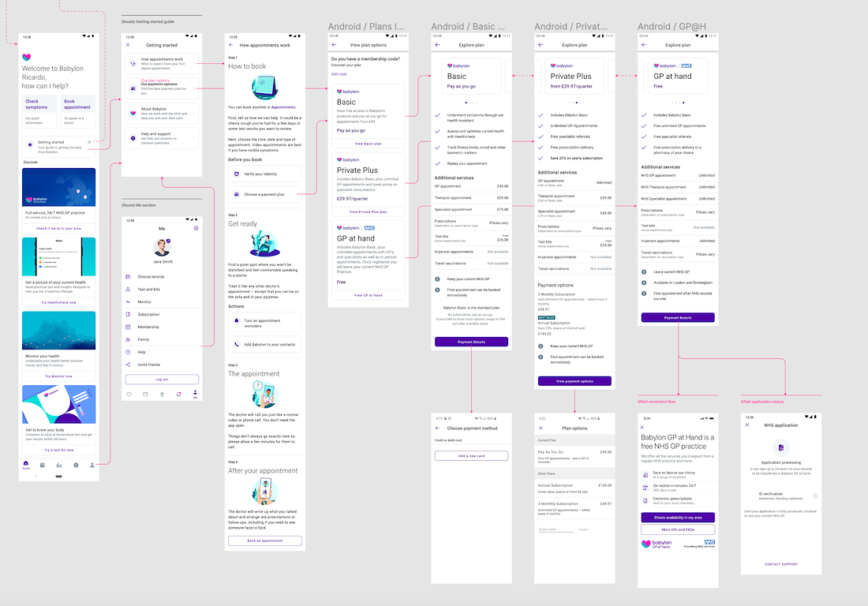Click Payment Details on GP at hand screen

pos(678,318)
